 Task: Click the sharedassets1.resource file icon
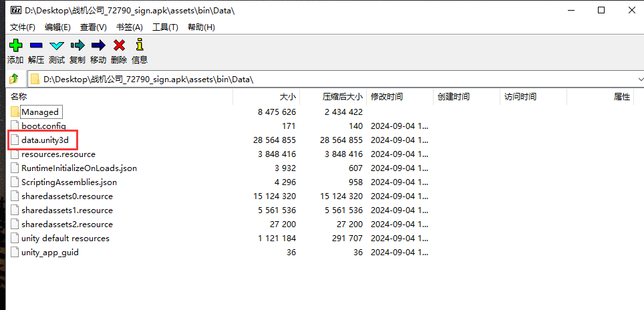[x=15, y=210]
